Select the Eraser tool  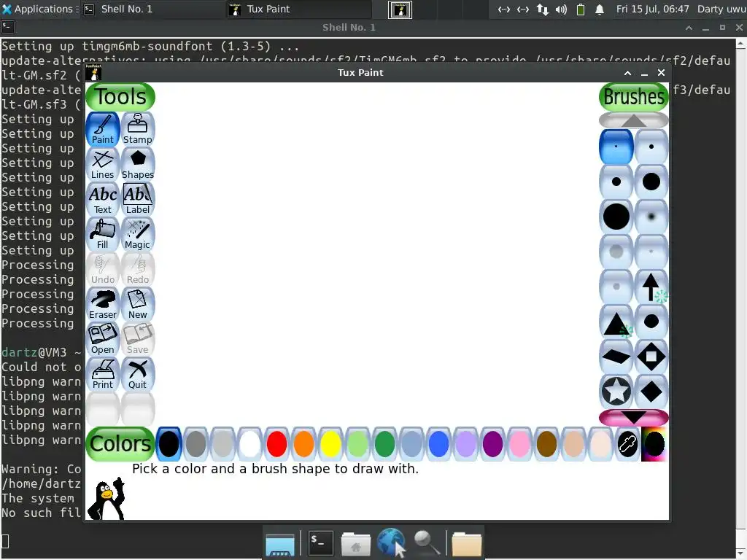[x=102, y=304]
